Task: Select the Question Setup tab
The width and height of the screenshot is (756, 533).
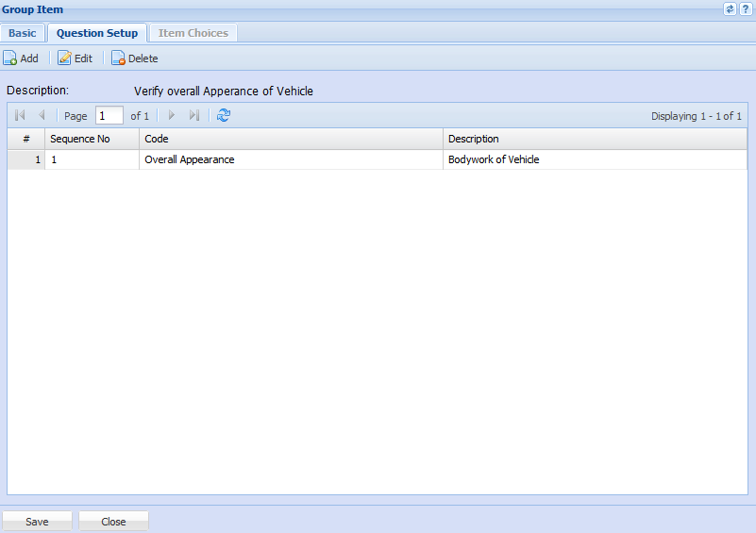Action: point(97,33)
